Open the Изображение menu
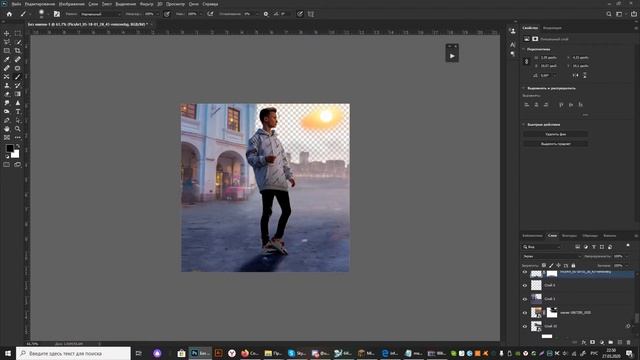The width and height of the screenshot is (640, 360). click(x=71, y=4)
